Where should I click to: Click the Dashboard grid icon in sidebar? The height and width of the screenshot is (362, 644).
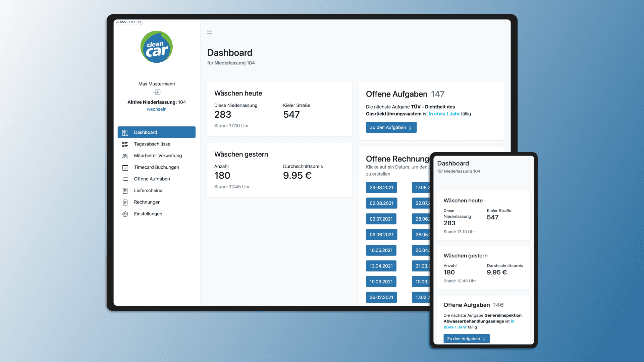click(x=125, y=132)
